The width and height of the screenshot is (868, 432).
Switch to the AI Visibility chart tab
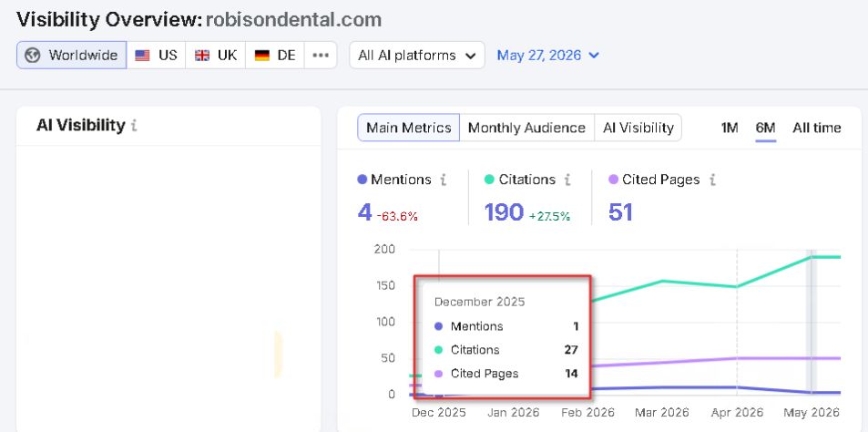(638, 128)
